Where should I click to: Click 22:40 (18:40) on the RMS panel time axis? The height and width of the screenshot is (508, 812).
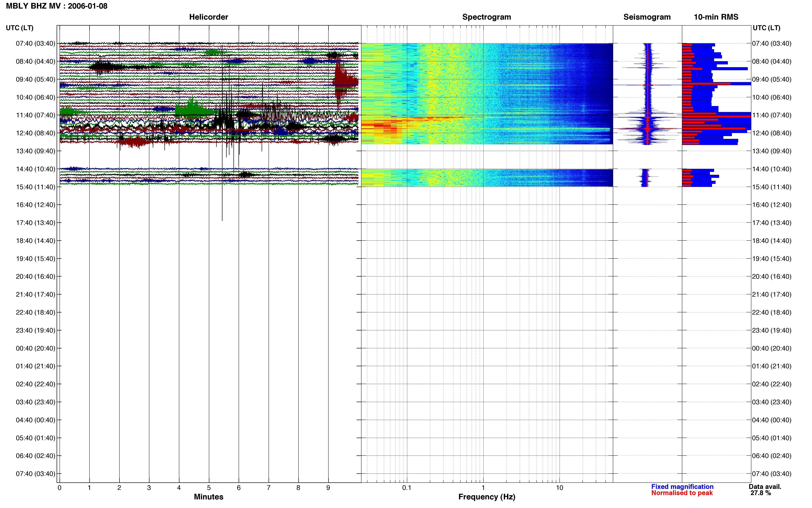(x=772, y=313)
